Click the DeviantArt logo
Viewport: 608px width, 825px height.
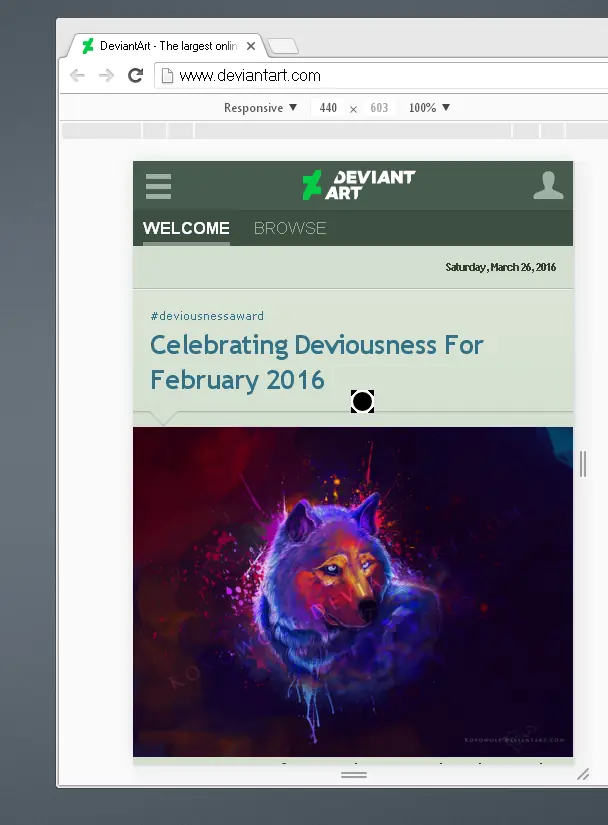click(359, 185)
